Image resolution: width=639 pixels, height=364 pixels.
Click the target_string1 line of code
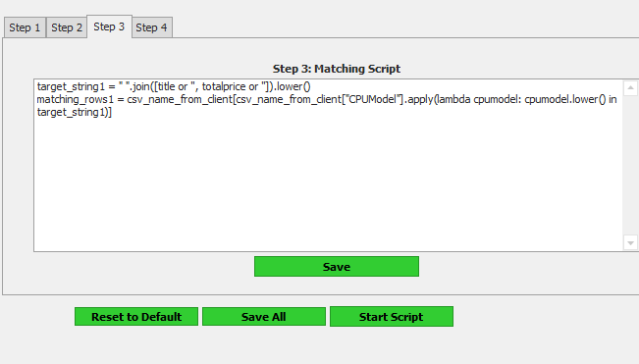coord(174,86)
